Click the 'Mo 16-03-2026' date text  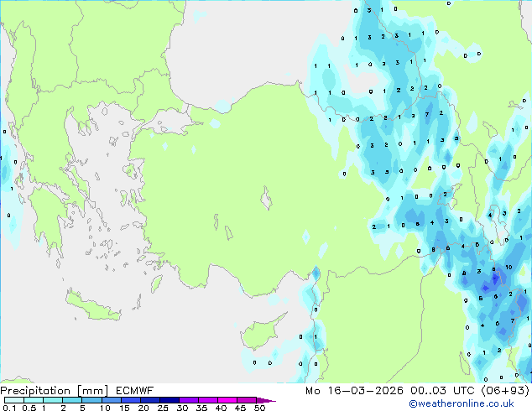[x=355, y=391]
